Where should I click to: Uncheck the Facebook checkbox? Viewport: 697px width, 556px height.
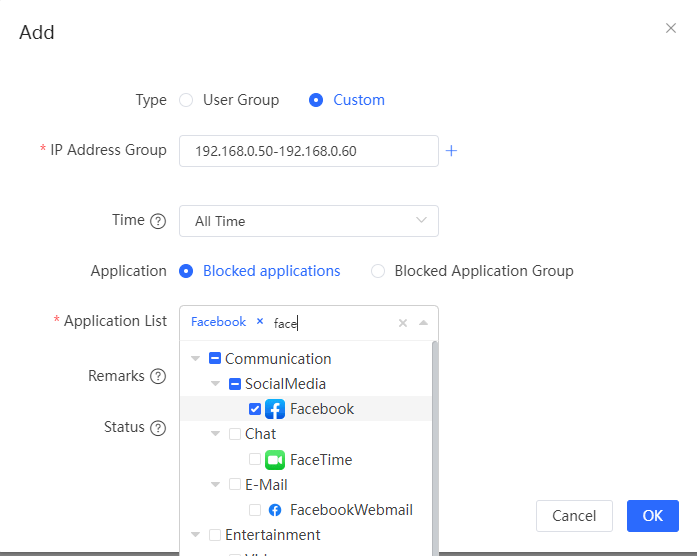[x=255, y=409]
